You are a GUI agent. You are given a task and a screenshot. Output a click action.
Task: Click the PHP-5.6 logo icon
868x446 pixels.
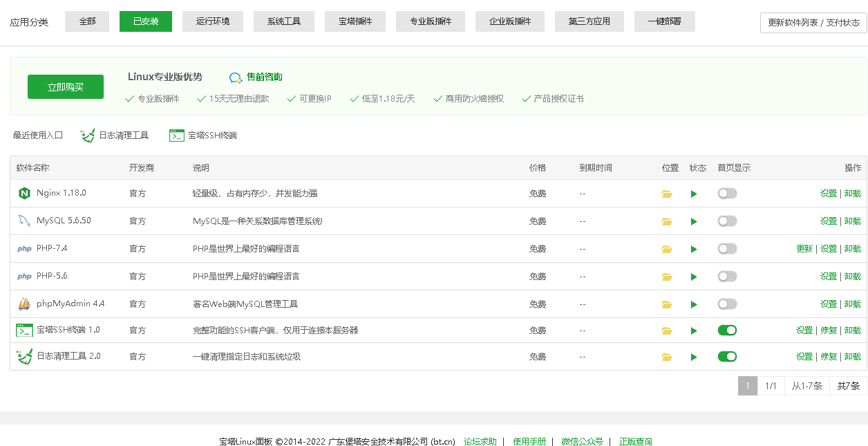[24, 277]
